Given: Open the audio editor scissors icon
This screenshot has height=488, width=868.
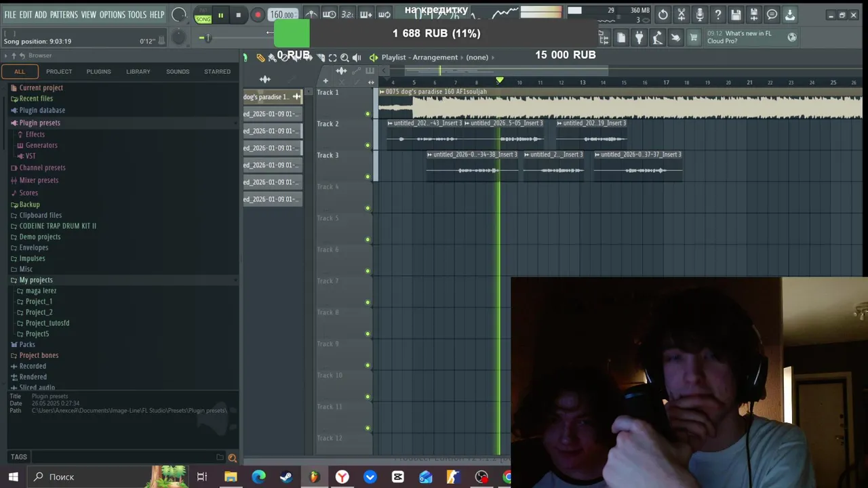Looking at the screenshot, I should click(x=682, y=14).
